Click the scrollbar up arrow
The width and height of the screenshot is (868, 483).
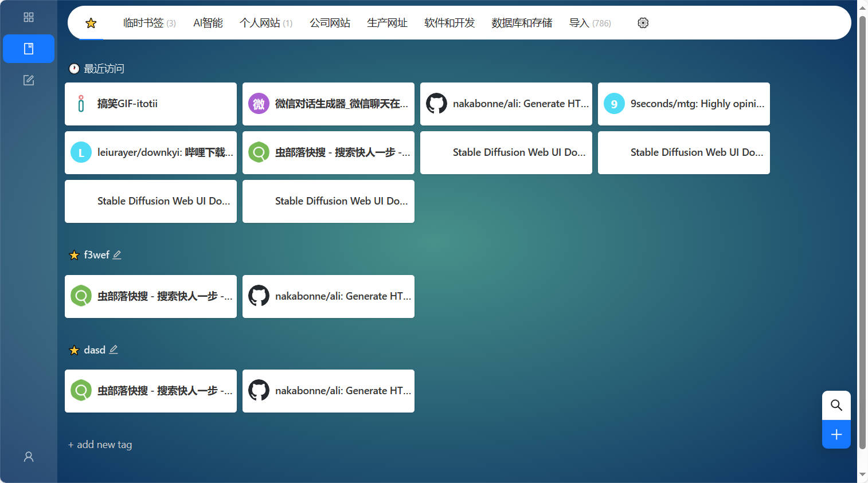tap(863, 7)
